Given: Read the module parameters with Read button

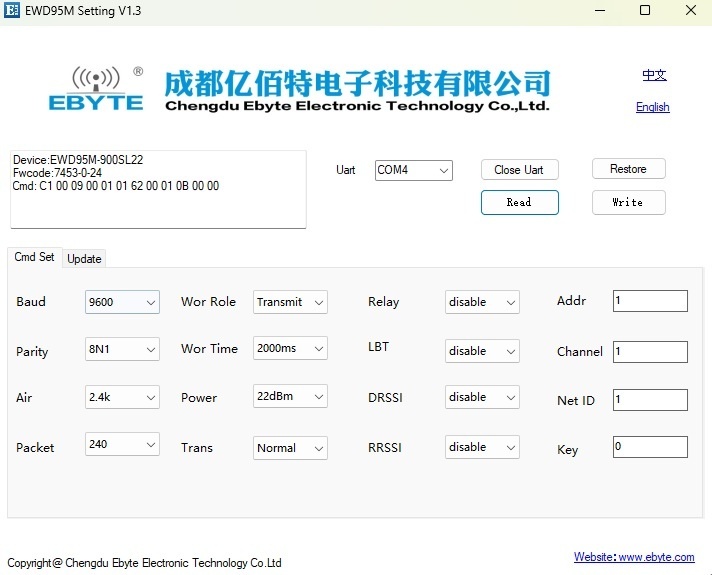Looking at the screenshot, I should pos(519,202).
